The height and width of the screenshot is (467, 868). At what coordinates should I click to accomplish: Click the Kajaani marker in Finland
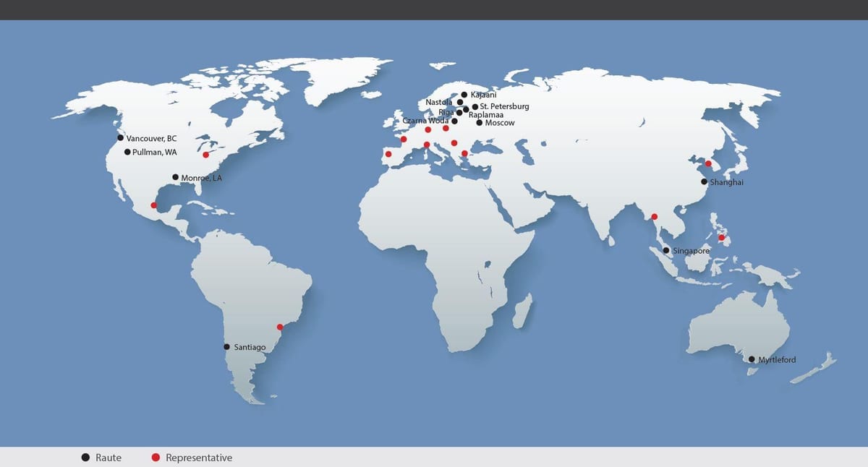pyautogui.click(x=464, y=95)
